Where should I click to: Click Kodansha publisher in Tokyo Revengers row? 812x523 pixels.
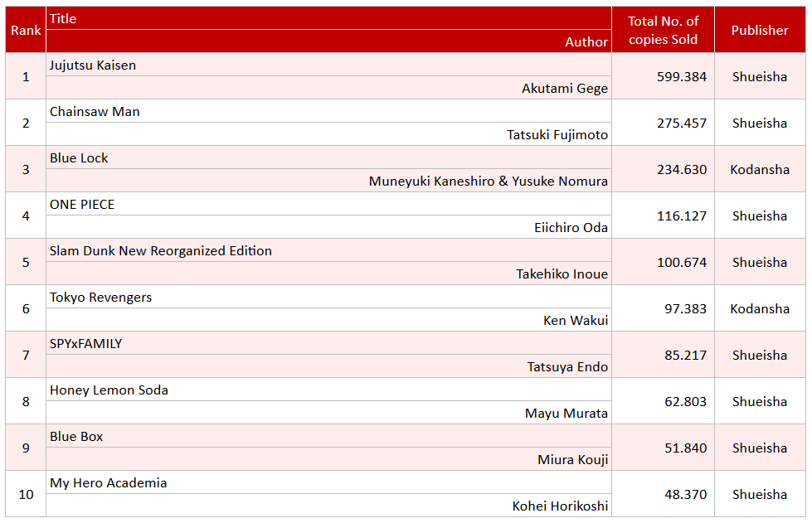760,309
